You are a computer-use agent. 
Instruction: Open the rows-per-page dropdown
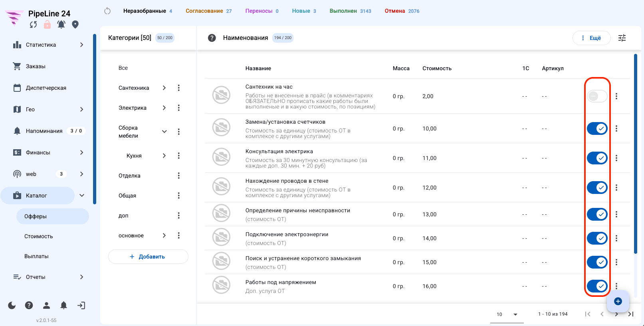507,314
